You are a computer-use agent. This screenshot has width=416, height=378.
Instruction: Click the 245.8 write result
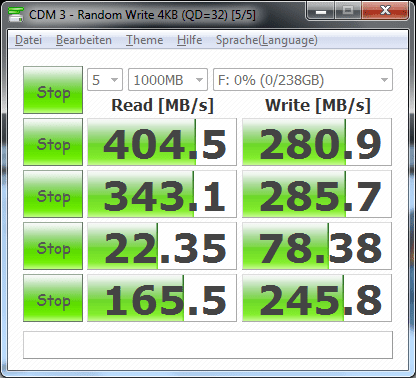click(x=317, y=298)
